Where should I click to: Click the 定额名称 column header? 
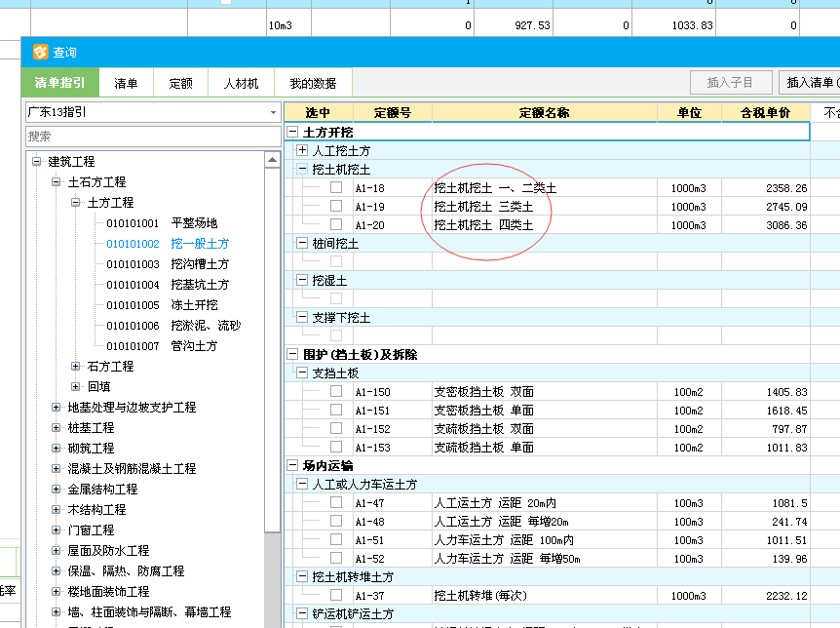point(545,112)
